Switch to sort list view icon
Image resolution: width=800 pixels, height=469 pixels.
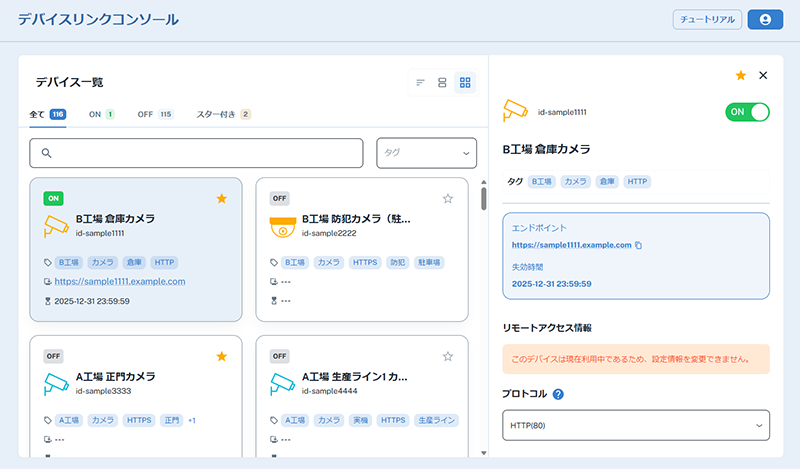point(421,82)
